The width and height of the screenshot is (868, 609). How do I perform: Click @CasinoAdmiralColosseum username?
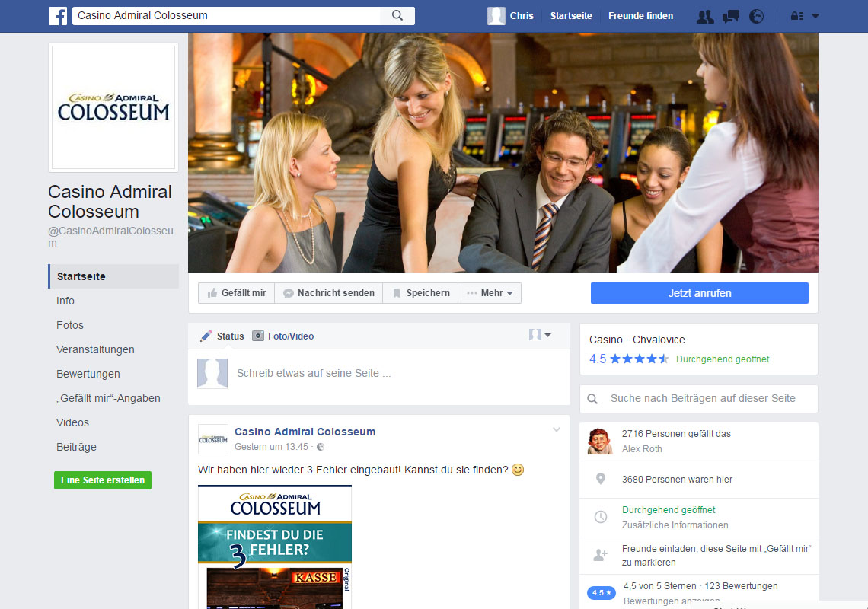pyautogui.click(x=110, y=237)
